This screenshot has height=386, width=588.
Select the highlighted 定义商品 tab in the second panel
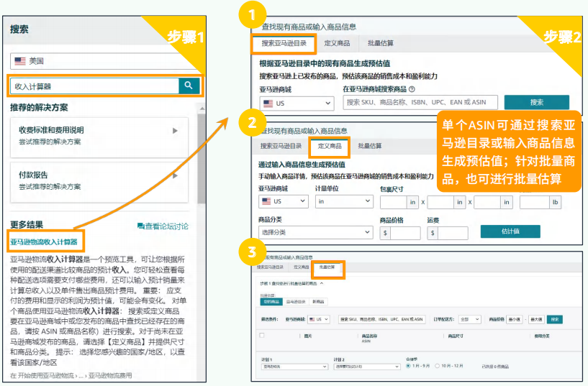pos(330,147)
